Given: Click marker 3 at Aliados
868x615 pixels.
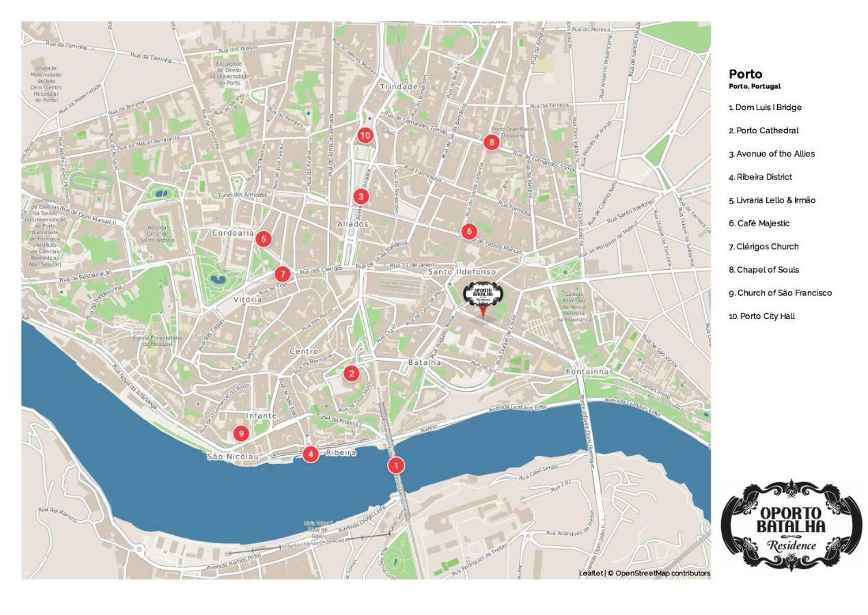Looking at the screenshot, I should point(361,197).
